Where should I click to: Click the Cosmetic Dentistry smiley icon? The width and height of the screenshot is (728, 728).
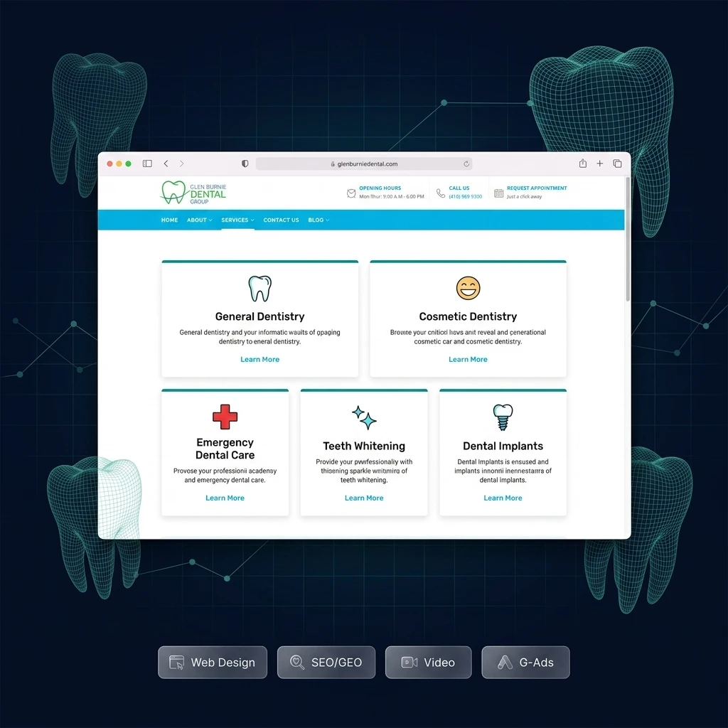point(468,288)
